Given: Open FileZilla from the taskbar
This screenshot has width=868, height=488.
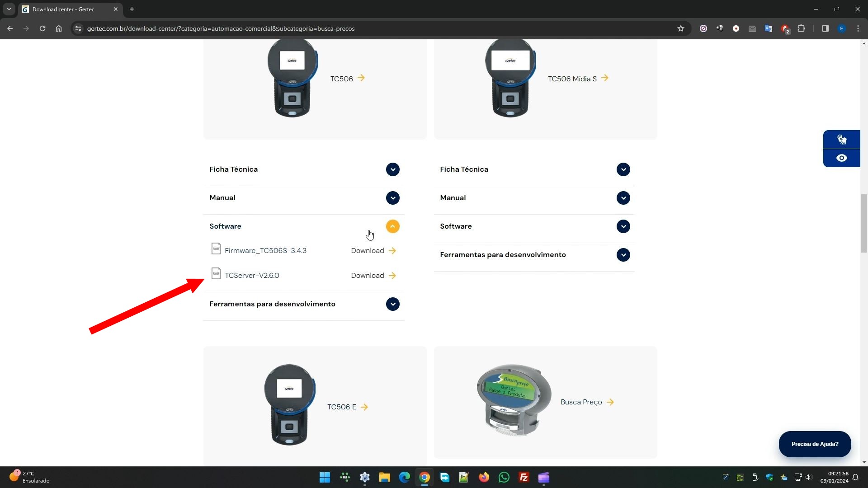Looking at the screenshot, I should [x=524, y=478].
